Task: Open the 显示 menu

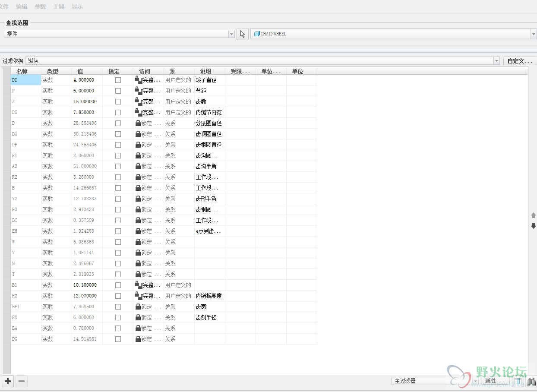Action: coord(77,6)
